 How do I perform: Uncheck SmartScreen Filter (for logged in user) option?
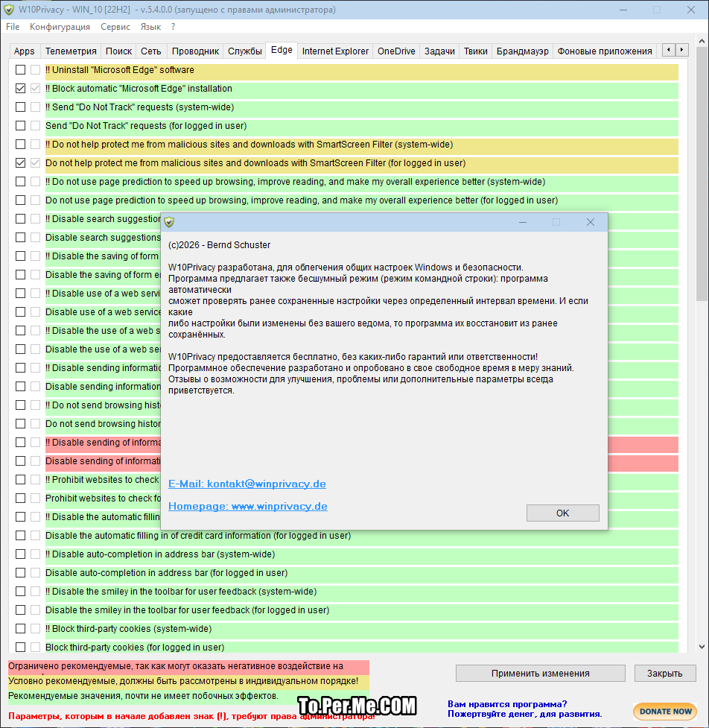click(x=20, y=163)
